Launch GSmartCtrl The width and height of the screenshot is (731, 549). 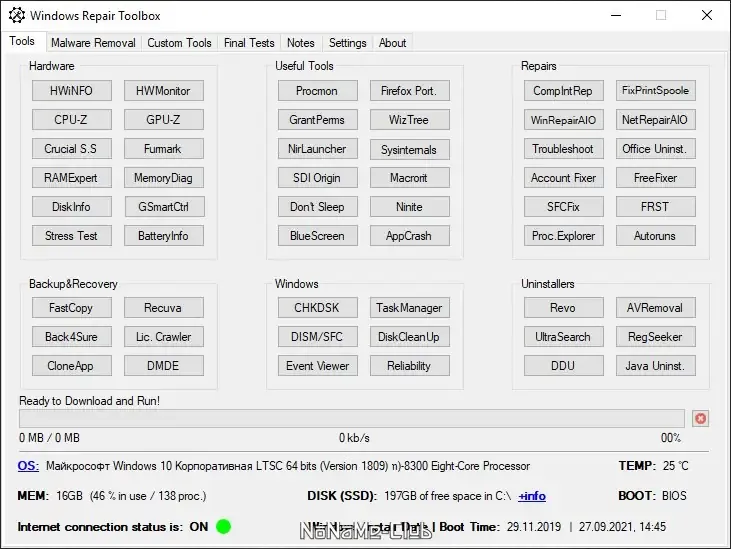(x=164, y=206)
